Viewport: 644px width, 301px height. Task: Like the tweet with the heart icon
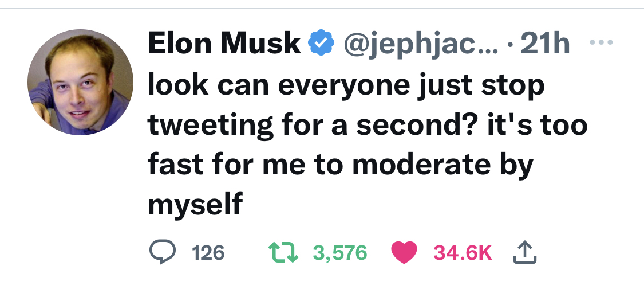click(x=404, y=252)
